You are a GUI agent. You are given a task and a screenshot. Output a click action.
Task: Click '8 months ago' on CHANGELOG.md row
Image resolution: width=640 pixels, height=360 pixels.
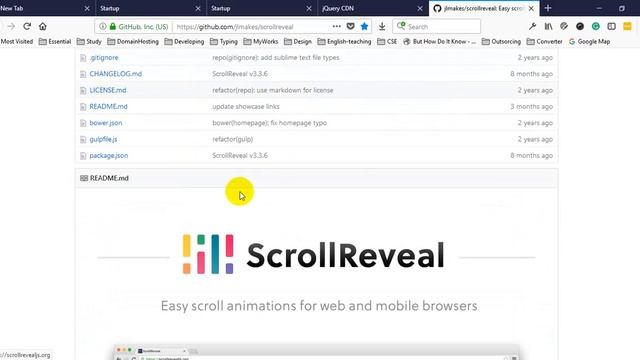531,74
